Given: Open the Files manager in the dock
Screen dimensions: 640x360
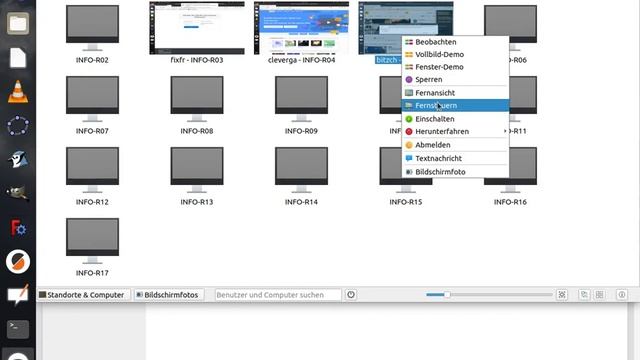Looking at the screenshot, I should click(x=18, y=23).
